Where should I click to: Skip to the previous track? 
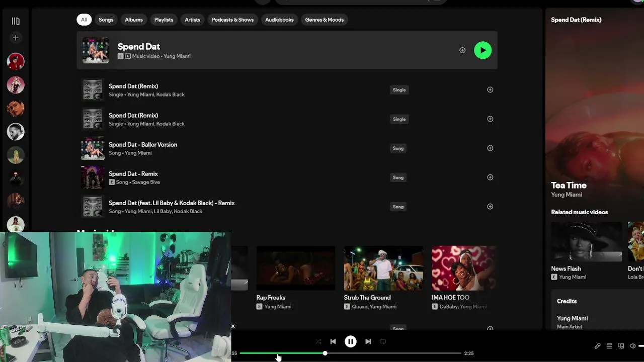pos(333,341)
